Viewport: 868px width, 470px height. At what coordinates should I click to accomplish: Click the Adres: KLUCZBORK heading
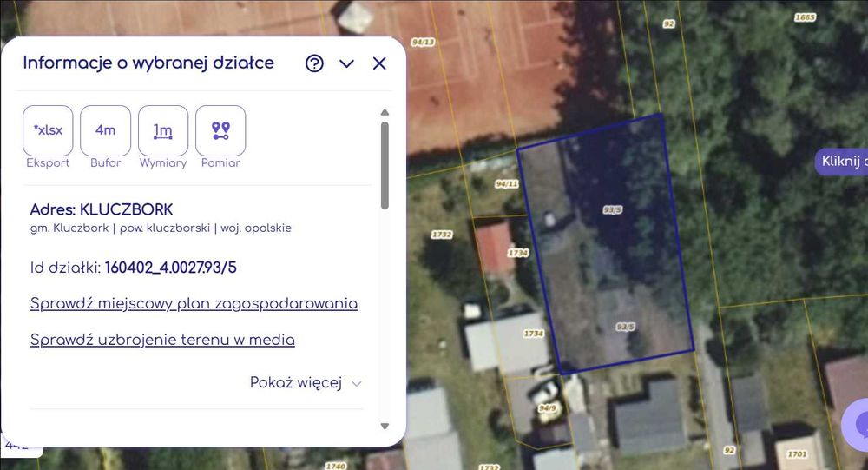pyautogui.click(x=102, y=209)
